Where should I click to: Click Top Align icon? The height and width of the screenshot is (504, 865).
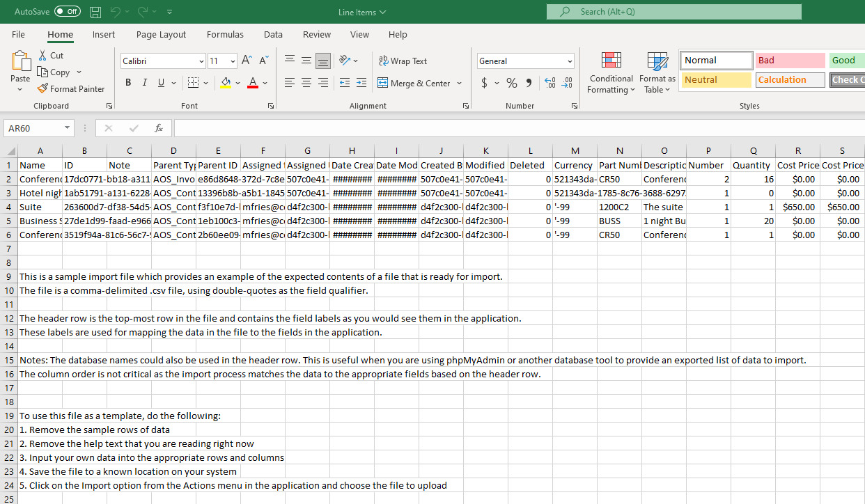pos(290,61)
